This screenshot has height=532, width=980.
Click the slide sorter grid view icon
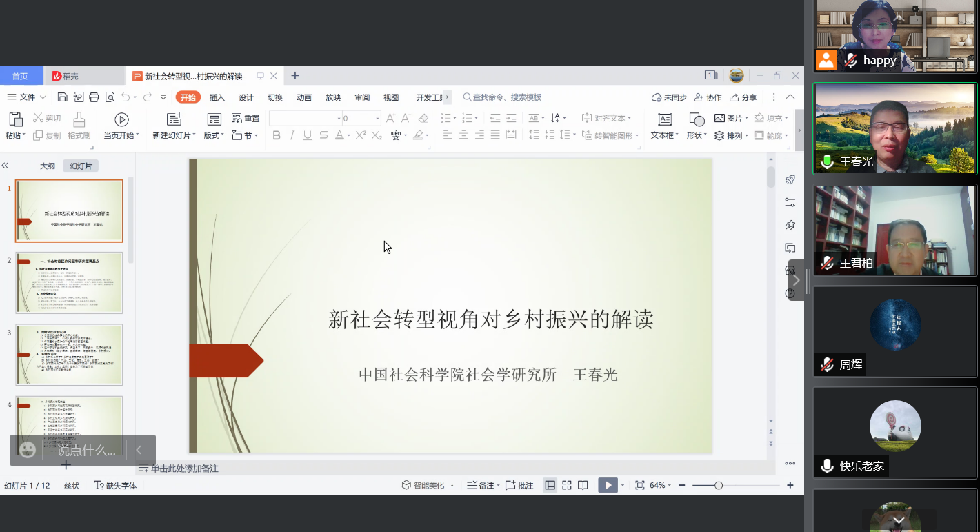point(567,485)
